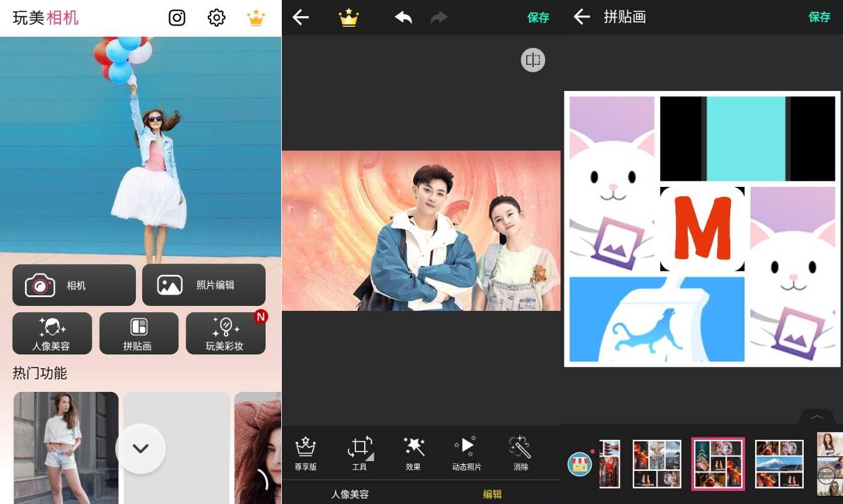
Task: Choose the collage template with Mount Fuji
Action: point(779,464)
